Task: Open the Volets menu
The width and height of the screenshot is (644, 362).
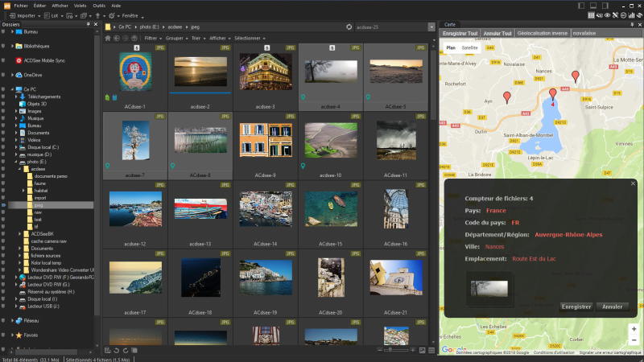Action: pyautogui.click(x=80, y=6)
